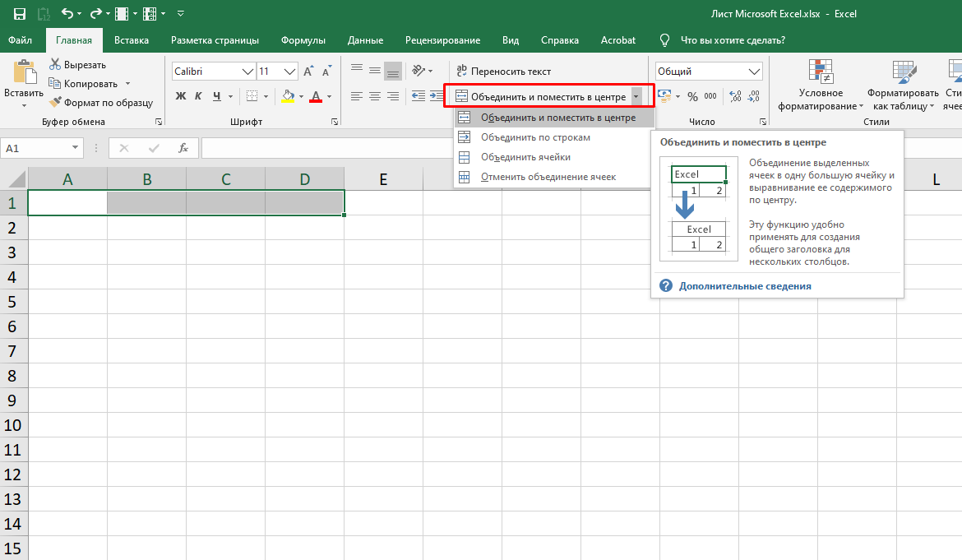The width and height of the screenshot is (962, 560).
Task: Click the Accounting Number Format icon
Action: [664, 96]
